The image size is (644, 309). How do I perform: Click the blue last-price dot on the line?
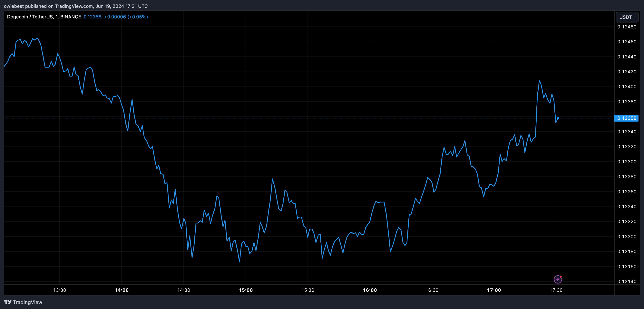pos(558,118)
